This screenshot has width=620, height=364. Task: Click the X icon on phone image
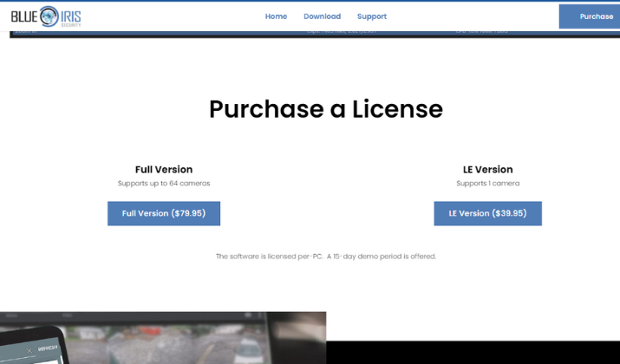coord(29,351)
